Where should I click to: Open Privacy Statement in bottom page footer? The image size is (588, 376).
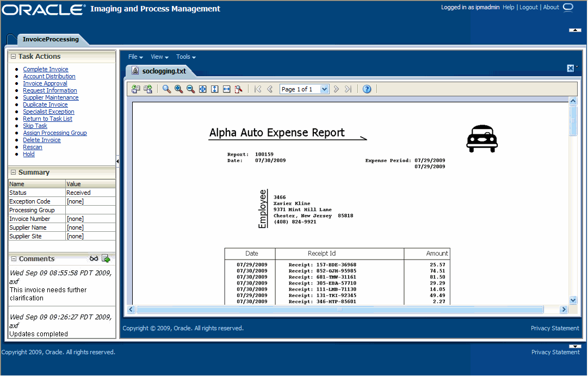pos(555,353)
